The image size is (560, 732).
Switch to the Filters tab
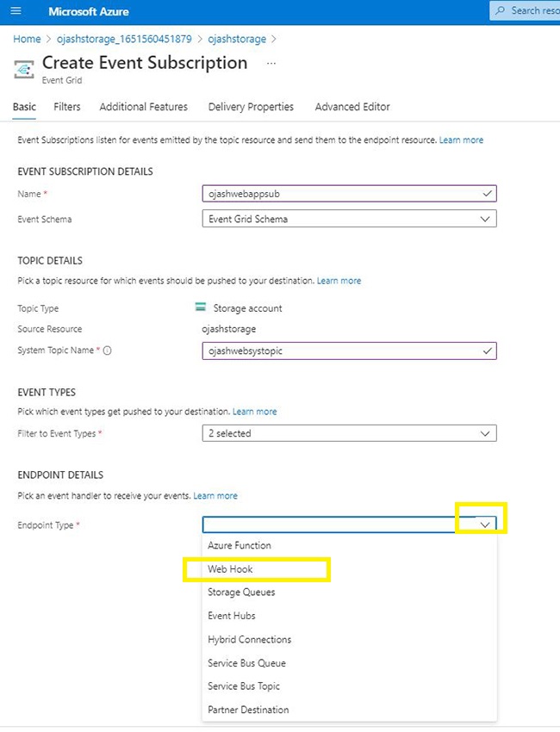point(67,107)
